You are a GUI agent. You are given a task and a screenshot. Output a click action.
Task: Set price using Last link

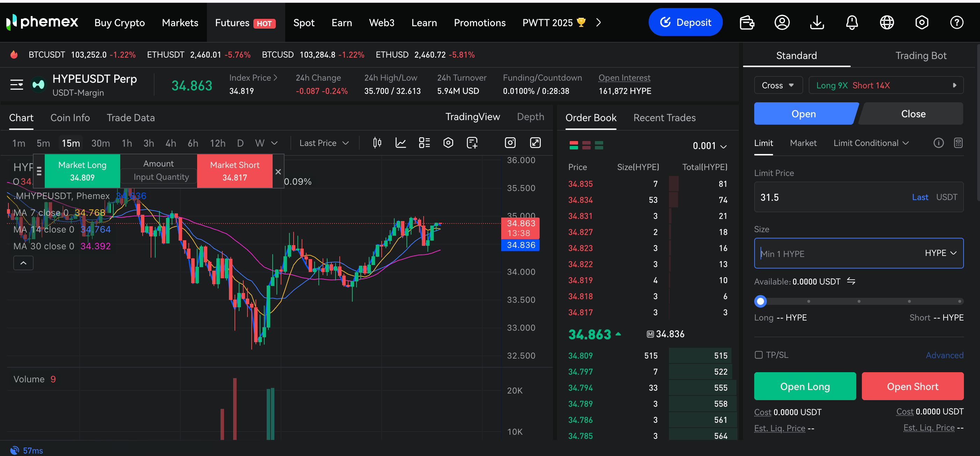click(x=920, y=197)
